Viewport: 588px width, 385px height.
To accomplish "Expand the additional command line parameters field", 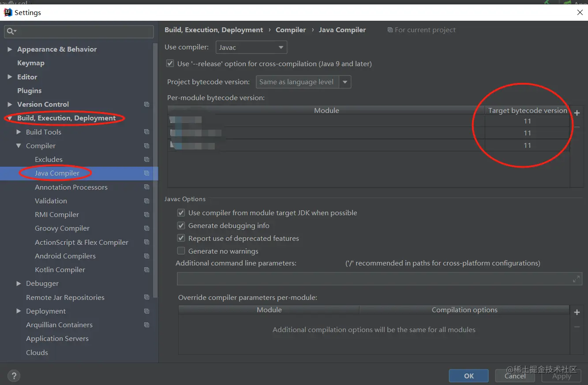I will click(x=576, y=279).
